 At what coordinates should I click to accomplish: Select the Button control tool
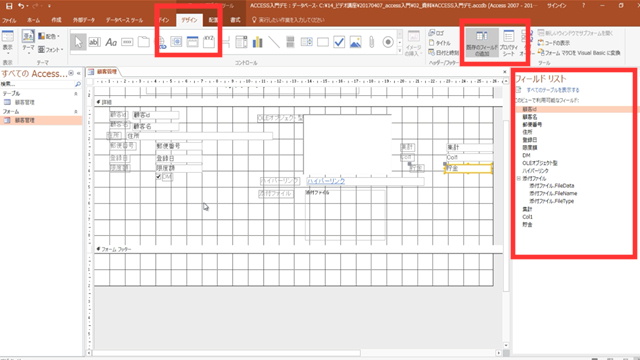(127, 42)
